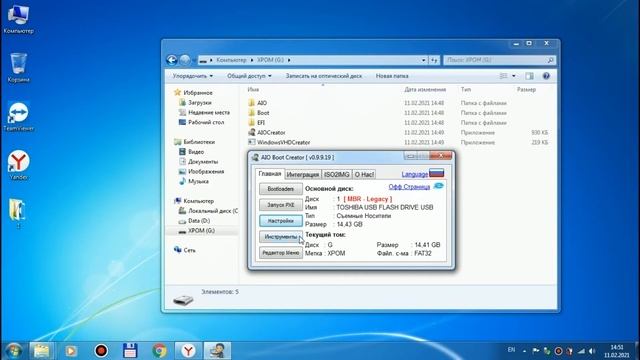
Task: Click the Инструменты button
Action: pos(281,237)
